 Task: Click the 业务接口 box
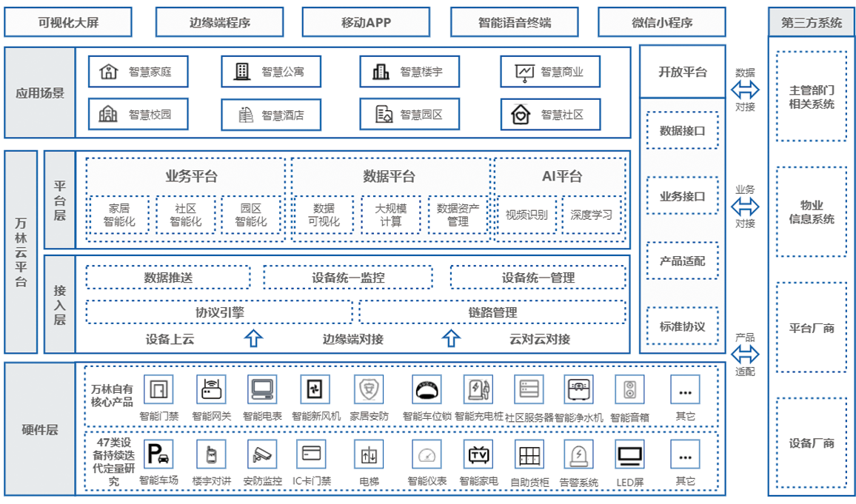[683, 196]
